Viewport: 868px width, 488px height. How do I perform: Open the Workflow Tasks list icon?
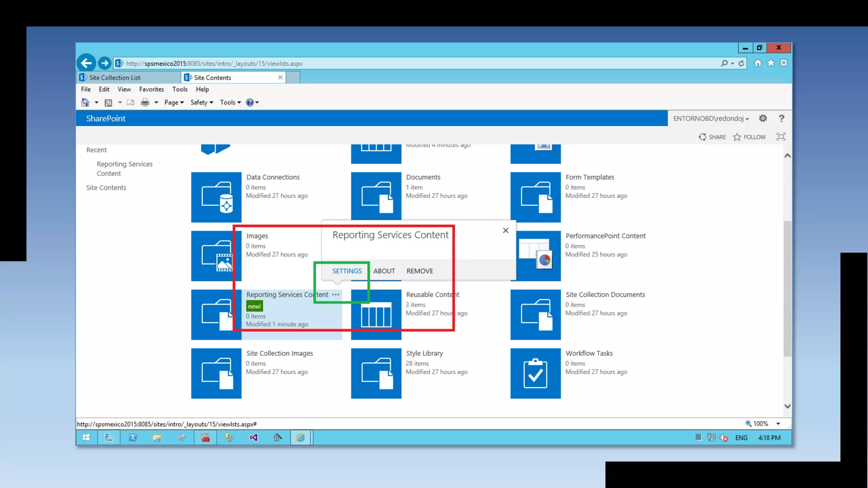[535, 373]
